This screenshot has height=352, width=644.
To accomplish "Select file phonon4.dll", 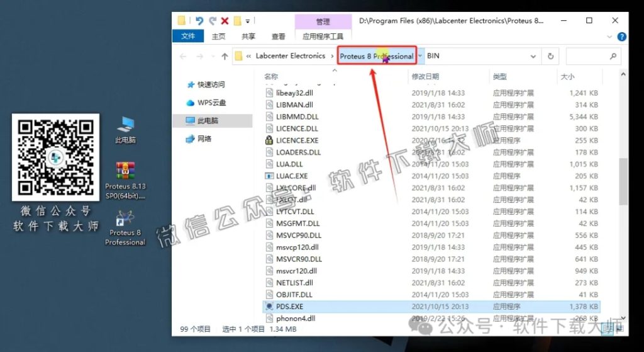I will coord(296,319).
